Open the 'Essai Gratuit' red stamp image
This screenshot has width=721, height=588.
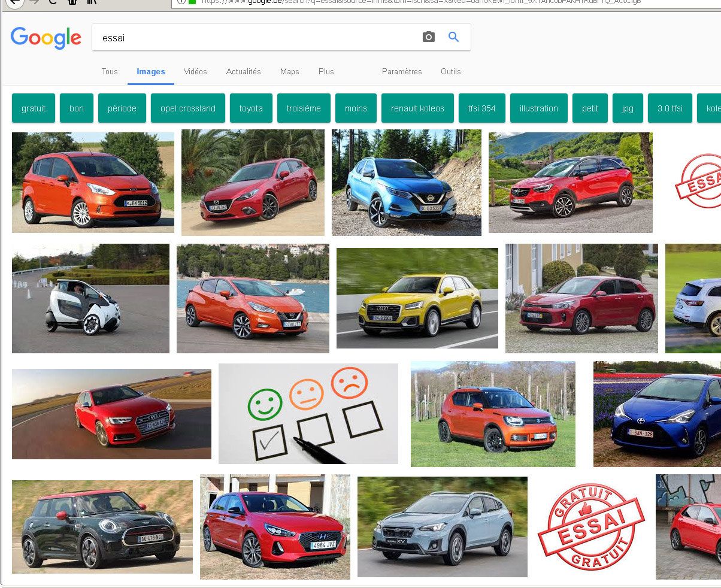591,527
